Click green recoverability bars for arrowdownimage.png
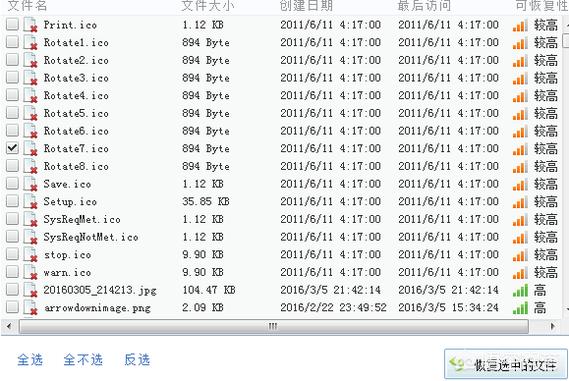 520,308
